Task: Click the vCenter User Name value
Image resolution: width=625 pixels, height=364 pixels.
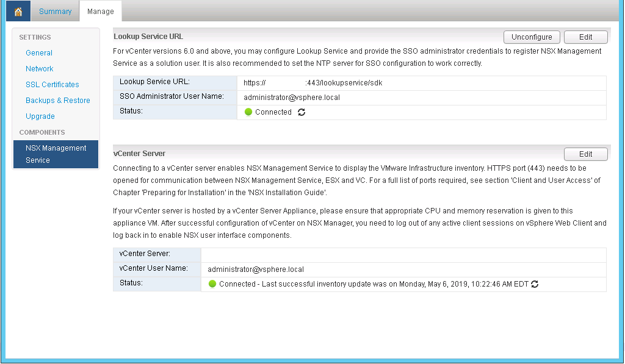Action: coord(256,269)
